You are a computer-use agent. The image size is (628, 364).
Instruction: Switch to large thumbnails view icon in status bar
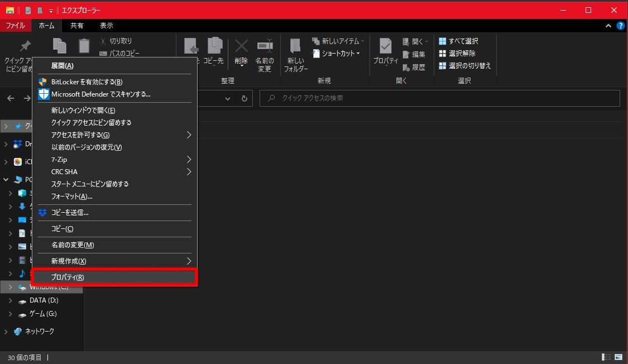[x=619, y=357]
